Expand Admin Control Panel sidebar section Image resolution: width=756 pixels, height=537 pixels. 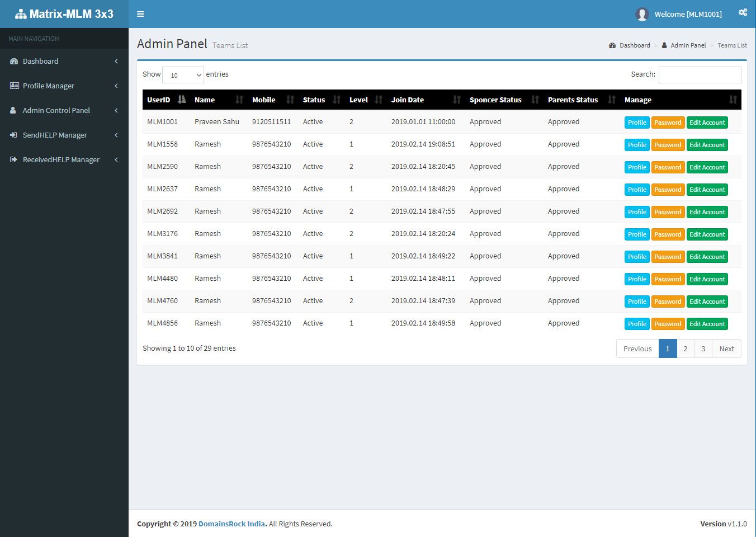64,111
